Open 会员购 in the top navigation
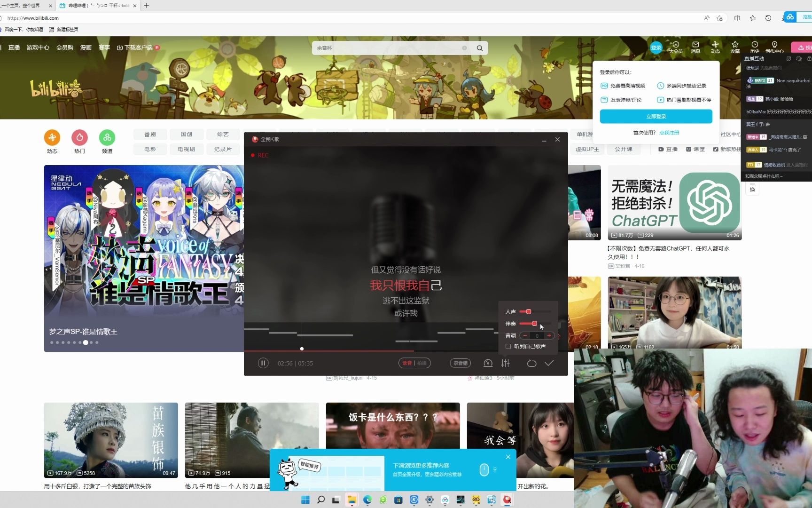This screenshot has height=508, width=812. click(65, 48)
